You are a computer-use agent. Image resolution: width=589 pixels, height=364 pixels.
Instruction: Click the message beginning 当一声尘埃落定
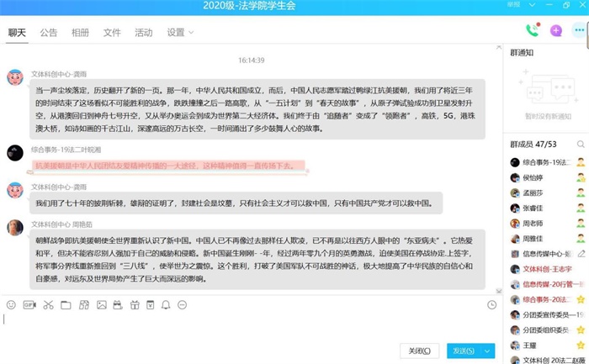[257, 109]
